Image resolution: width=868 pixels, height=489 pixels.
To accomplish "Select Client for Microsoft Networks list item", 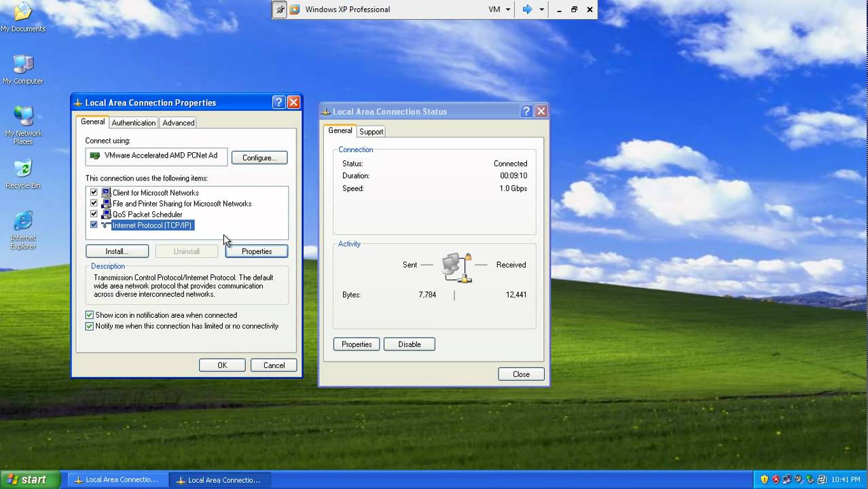I will [156, 192].
